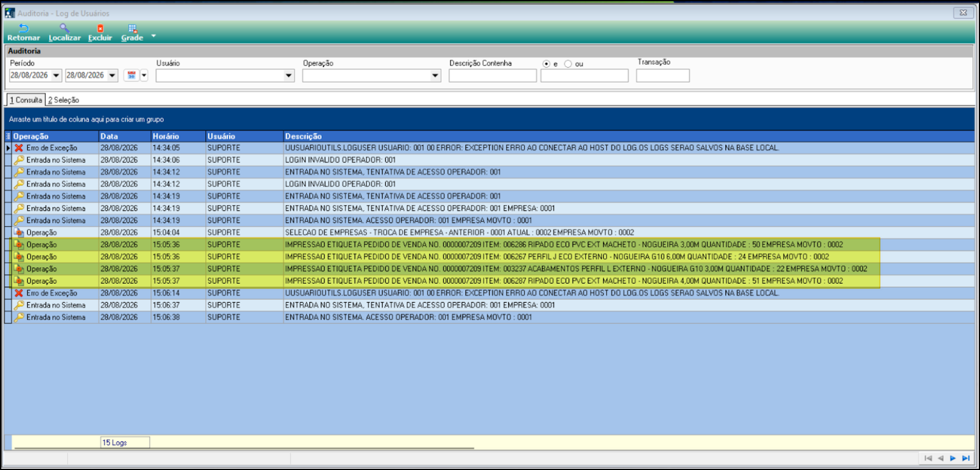
Task: Focus the Transação input field
Action: 663,75
